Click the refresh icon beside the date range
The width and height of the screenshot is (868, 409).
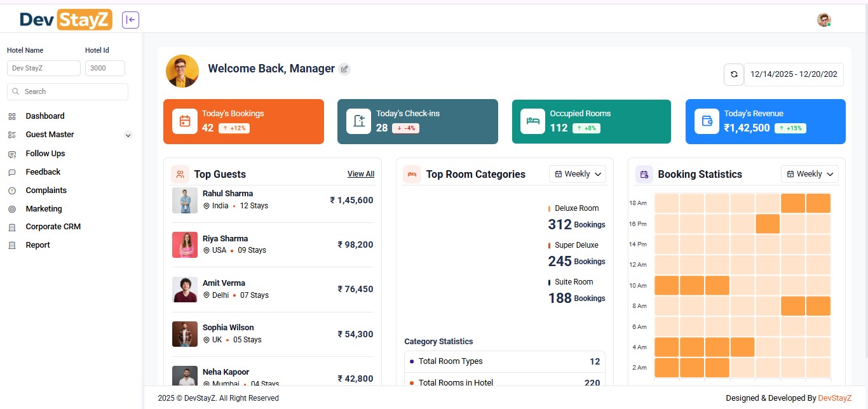pyautogui.click(x=734, y=74)
